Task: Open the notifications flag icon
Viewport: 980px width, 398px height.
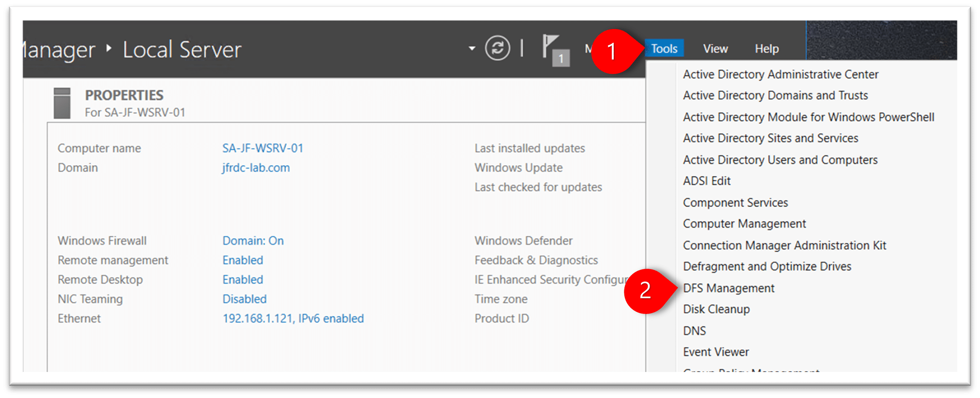Action: [554, 50]
